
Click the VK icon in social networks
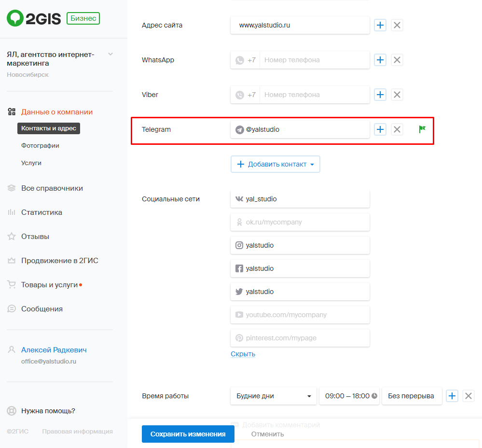point(239,199)
